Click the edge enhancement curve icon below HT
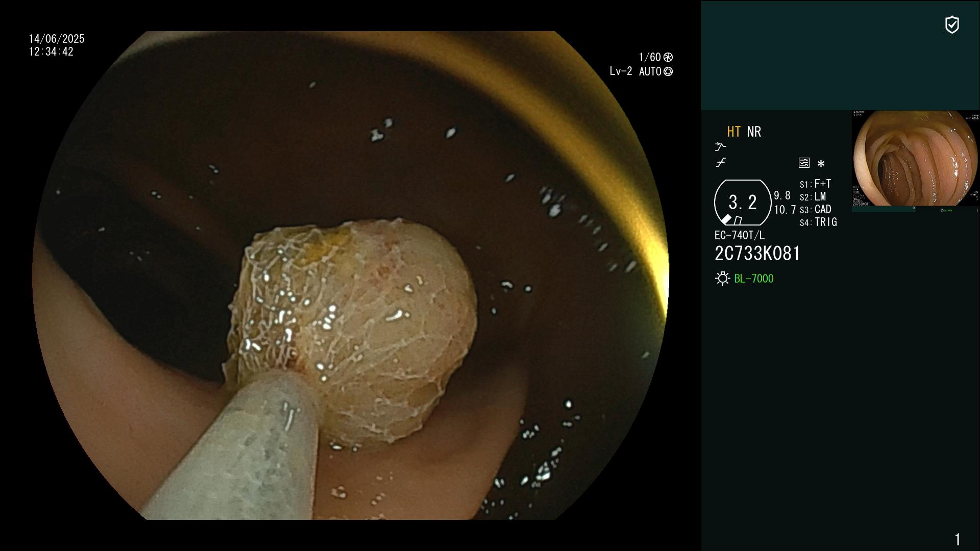980x551 pixels. [x=720, y=147]
